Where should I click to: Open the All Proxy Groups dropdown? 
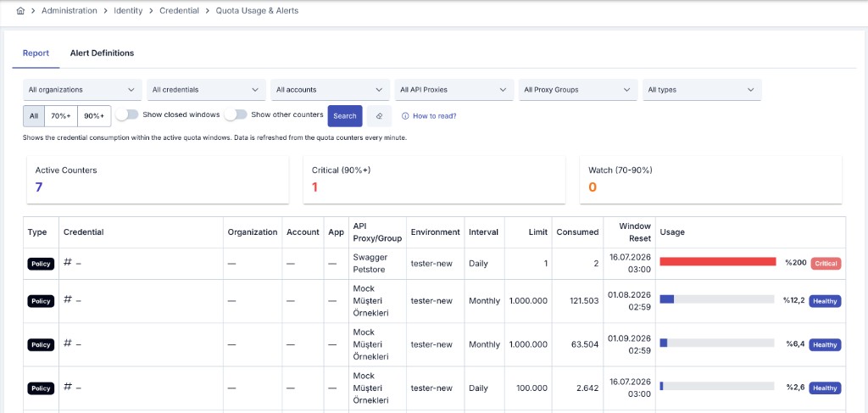578,90
